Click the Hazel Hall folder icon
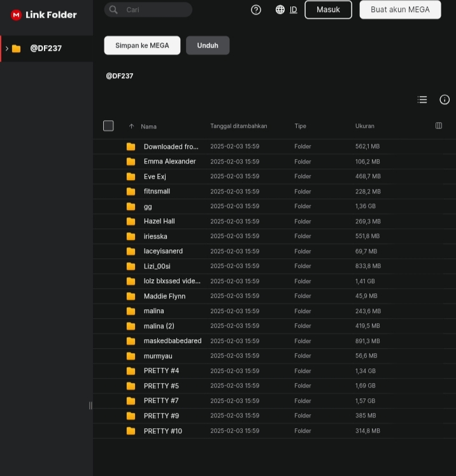 point(131,221)
